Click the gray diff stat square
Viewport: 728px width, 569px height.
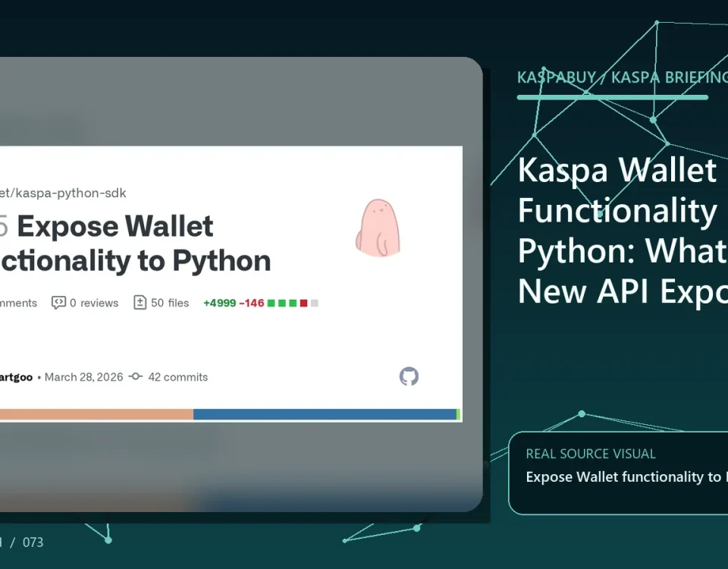[314, 303]
